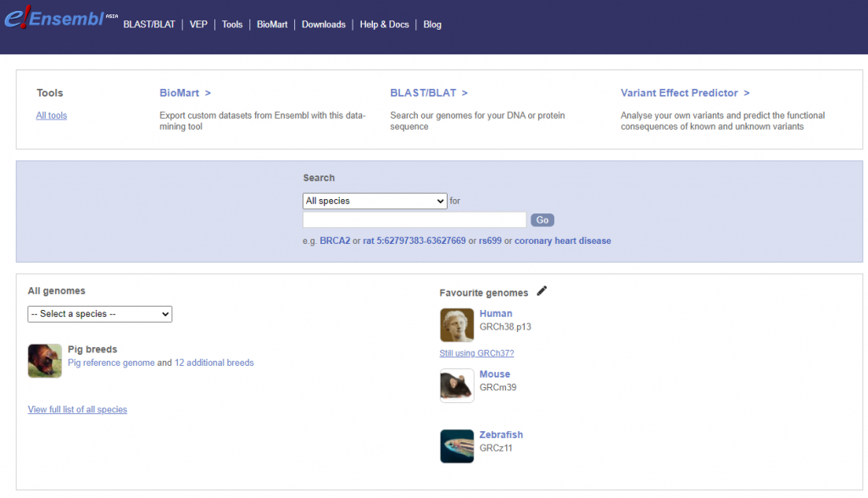Expand the Select a species dropdown
Viewport: 868px width, 498px height.
tap(99, 314)
